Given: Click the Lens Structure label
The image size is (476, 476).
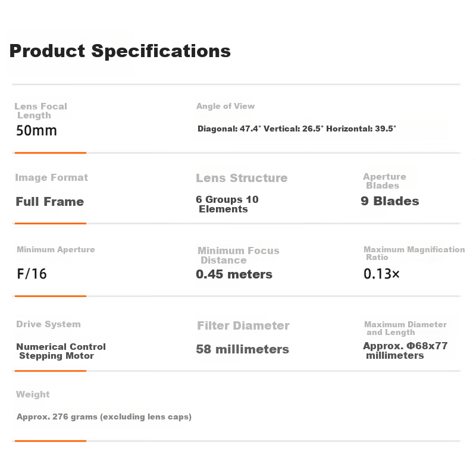Looking at the screenshot, I should point(242,178).
